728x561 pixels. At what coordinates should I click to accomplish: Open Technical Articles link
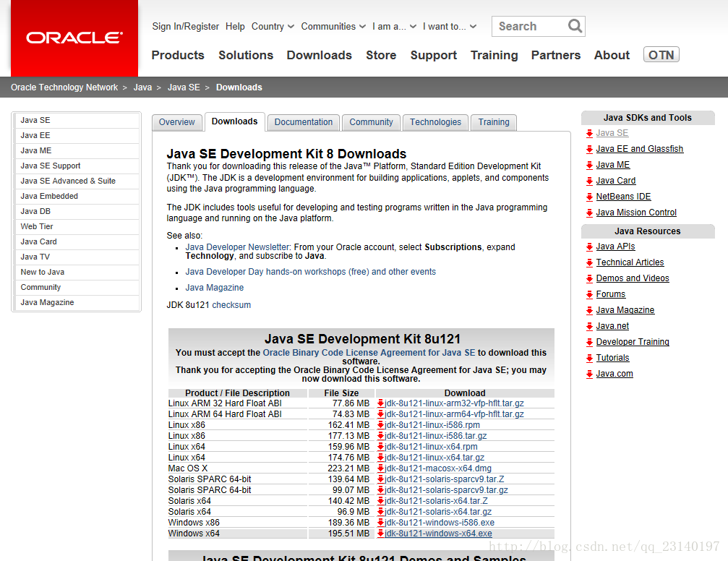[x=630, y=262]
